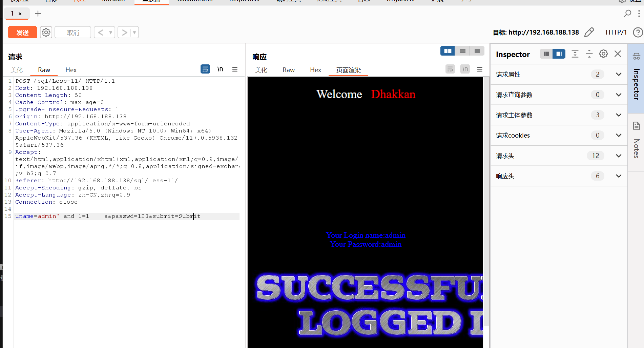Switch response view to Hex tab
Viewport: 644px width, 348px height.
pos(315,70)
